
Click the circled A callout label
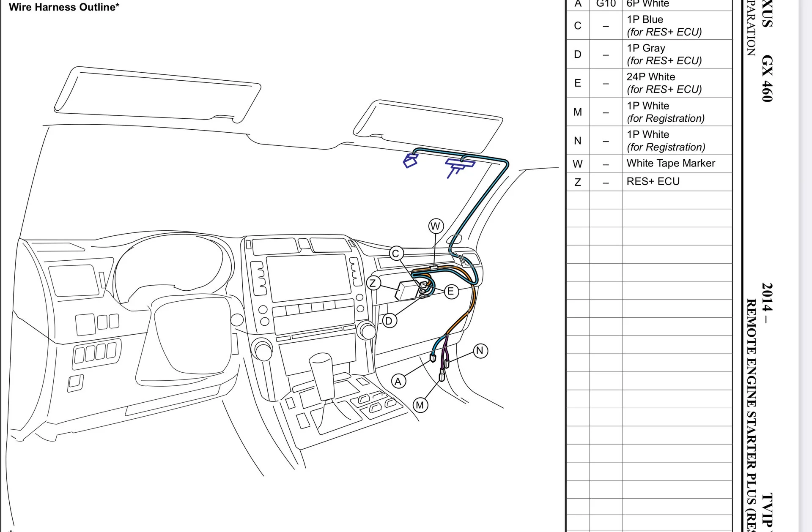pos(398,382)
